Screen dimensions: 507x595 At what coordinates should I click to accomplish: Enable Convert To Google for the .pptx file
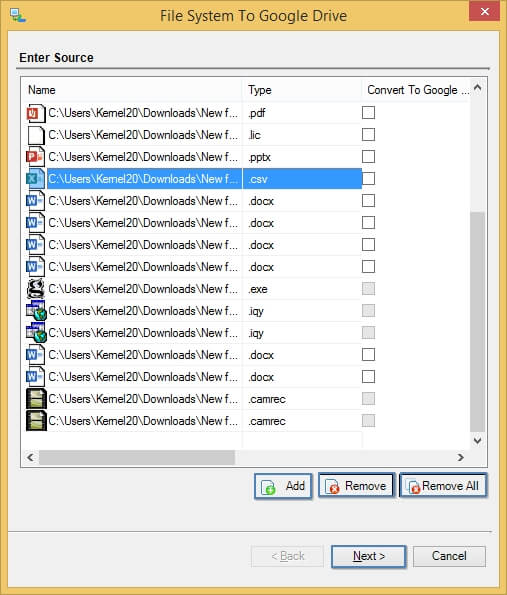coord(368,157)
